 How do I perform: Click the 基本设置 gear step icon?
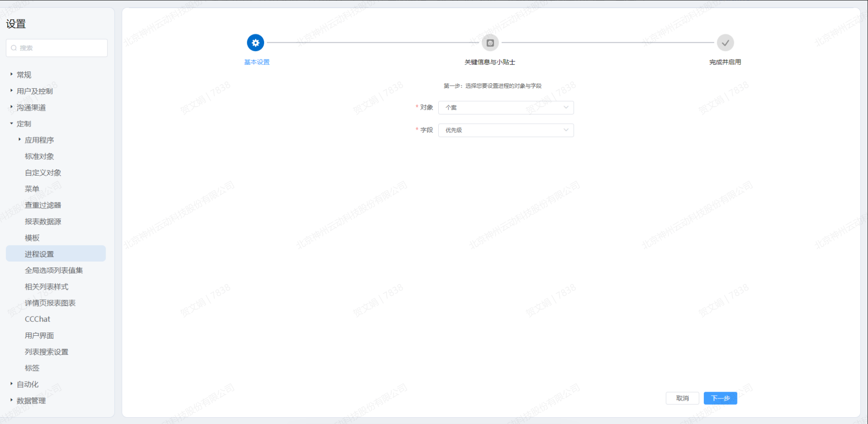[x=255, y=43]
